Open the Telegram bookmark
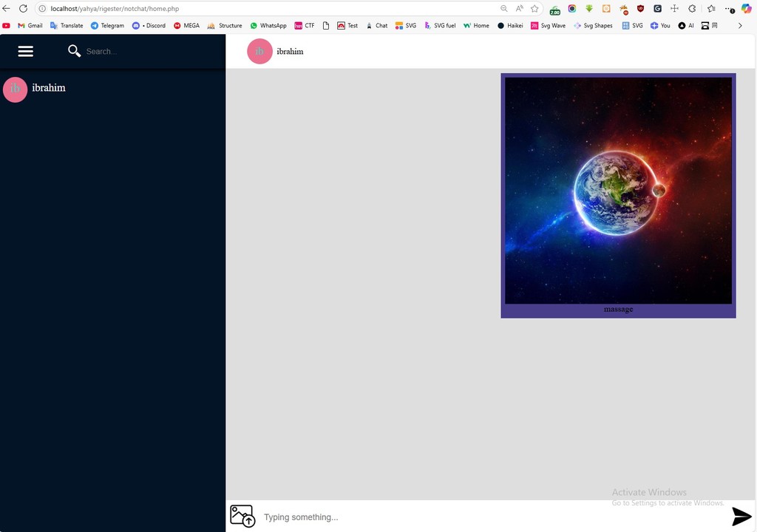Image resolution: width=757 pixels, height=532 pixels. tap(107, 26)
